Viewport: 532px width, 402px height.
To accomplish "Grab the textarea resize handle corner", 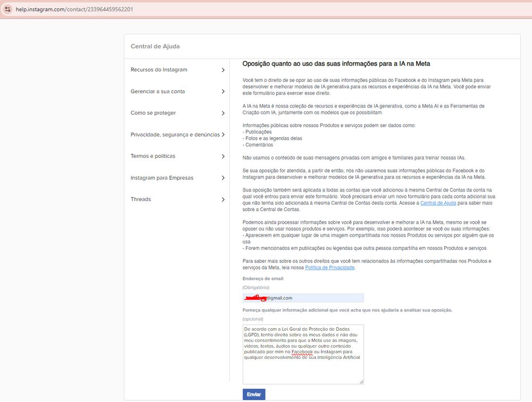I will click(x=361, y=382).
